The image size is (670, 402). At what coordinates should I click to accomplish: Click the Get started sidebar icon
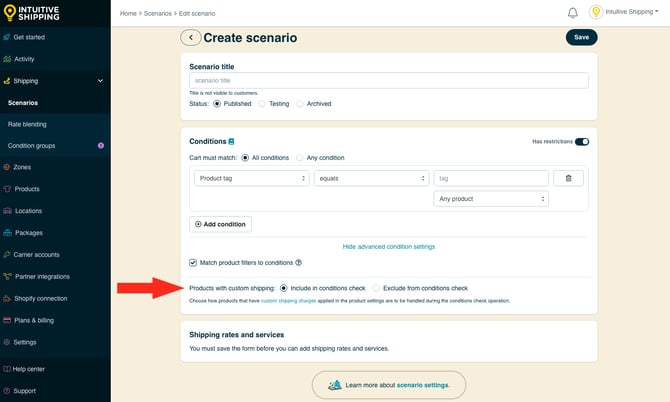click(6, 37)
